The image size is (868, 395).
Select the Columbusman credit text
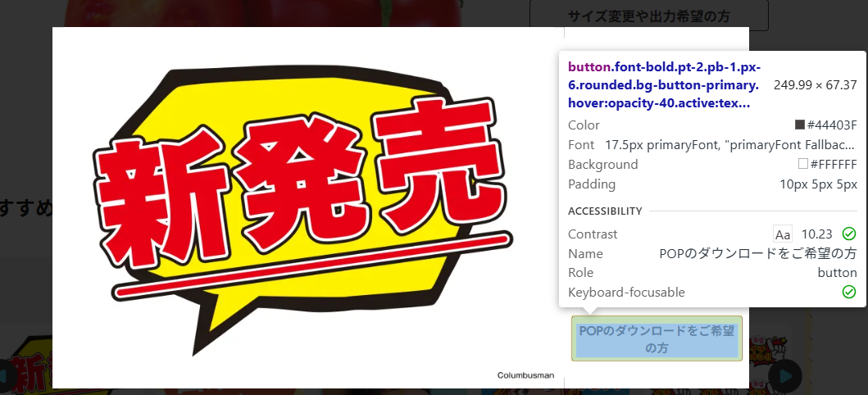pos(525,375)
